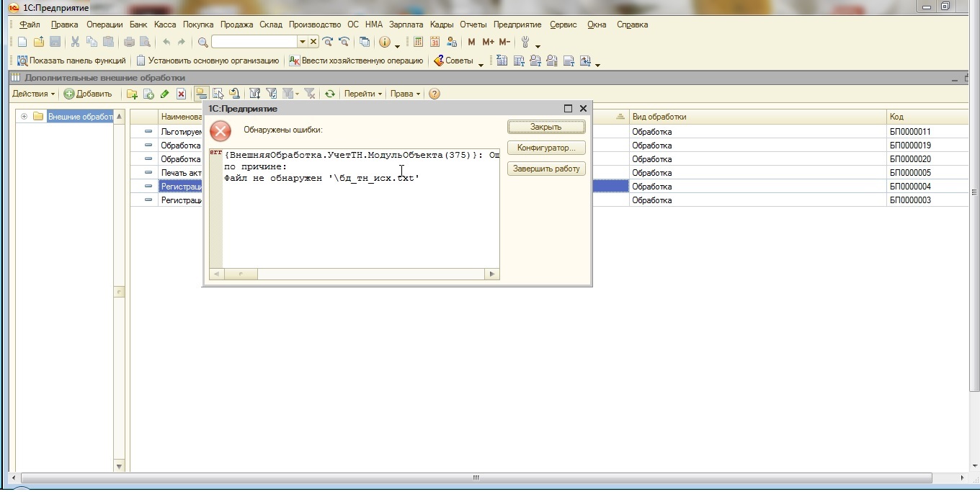Click the disable filter funnel icon
This screenshot has height=492, width=980.
click(310, 94)
